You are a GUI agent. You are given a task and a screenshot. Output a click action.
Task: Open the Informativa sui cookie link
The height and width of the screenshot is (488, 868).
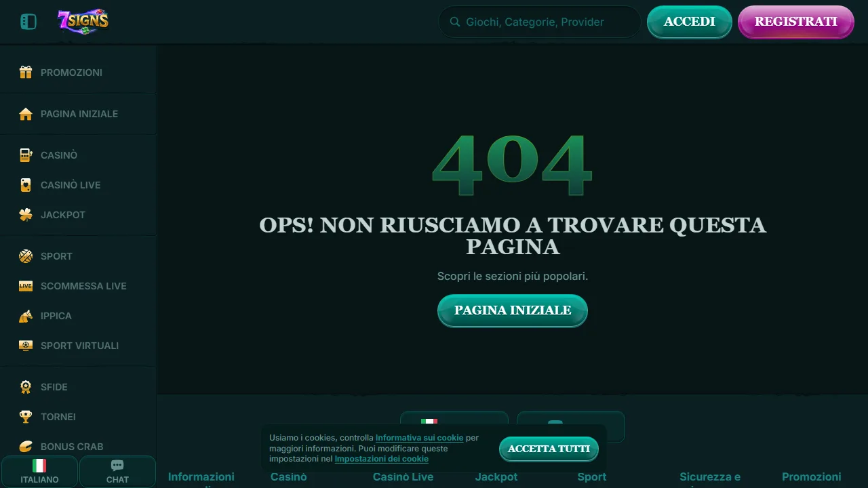click(x=420, y=438)
